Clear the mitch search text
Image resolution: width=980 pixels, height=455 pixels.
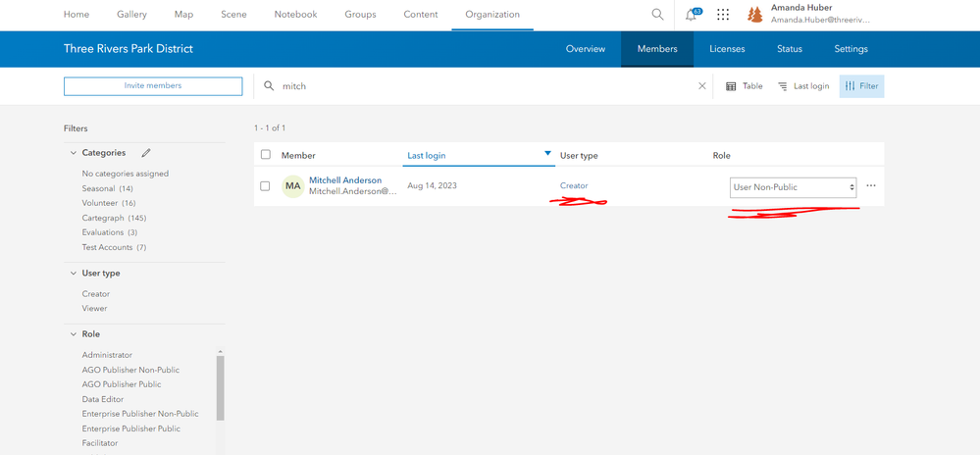coord(701,86)
